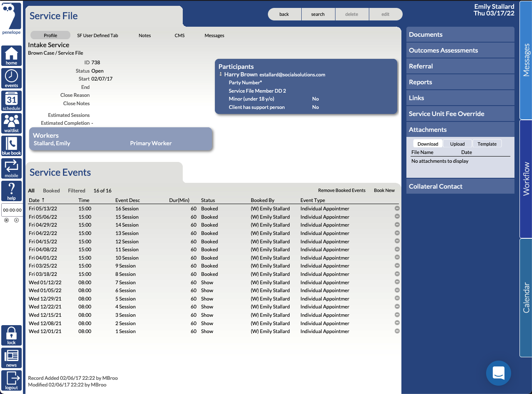Click the search button
The width and height of the screenshot is (532, 394).
pyautogui.click(x=318, y=14)
